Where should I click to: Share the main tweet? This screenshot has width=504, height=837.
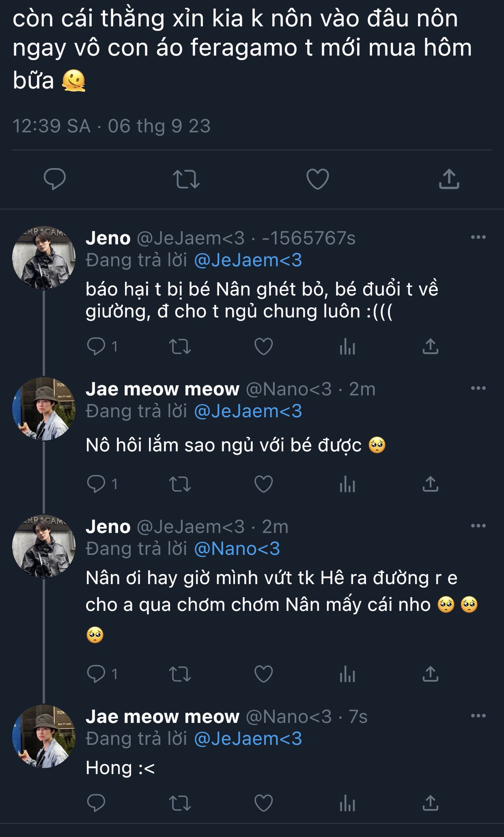pos(449,179)
